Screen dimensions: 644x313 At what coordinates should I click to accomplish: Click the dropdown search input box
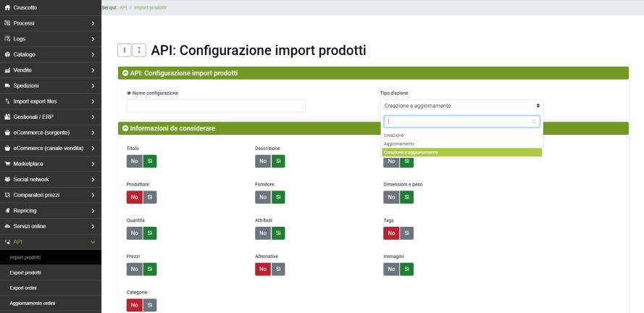click(x=462, y=122)
